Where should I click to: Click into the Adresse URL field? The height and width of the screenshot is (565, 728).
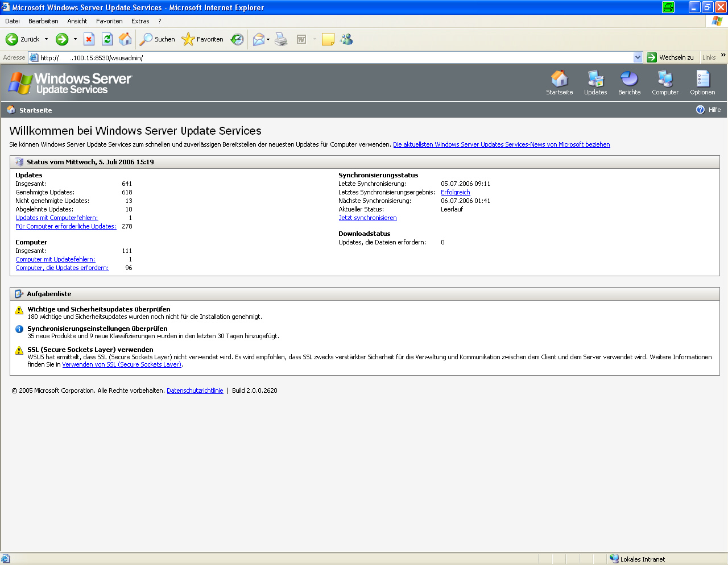point(336,57)
